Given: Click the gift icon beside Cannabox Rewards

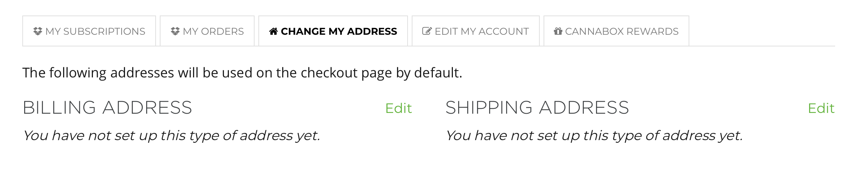Looking at the screenshot, I should (x=558, y=31).
